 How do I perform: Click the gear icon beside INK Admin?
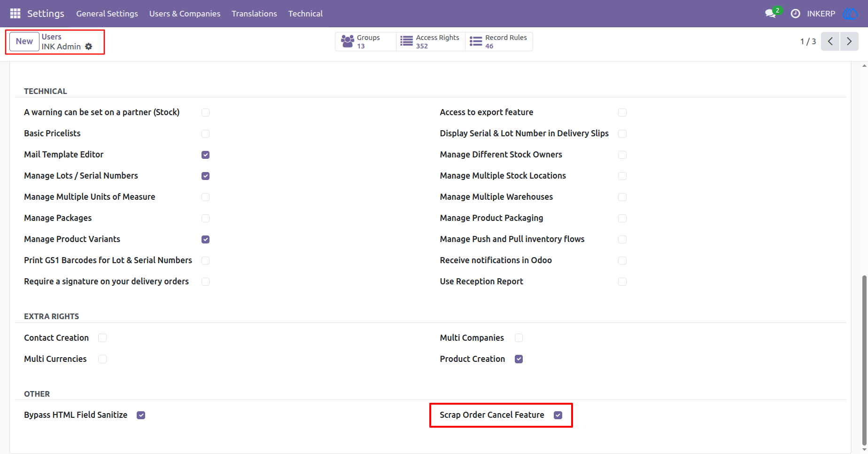pyautogui.click(x=89, y=47)
